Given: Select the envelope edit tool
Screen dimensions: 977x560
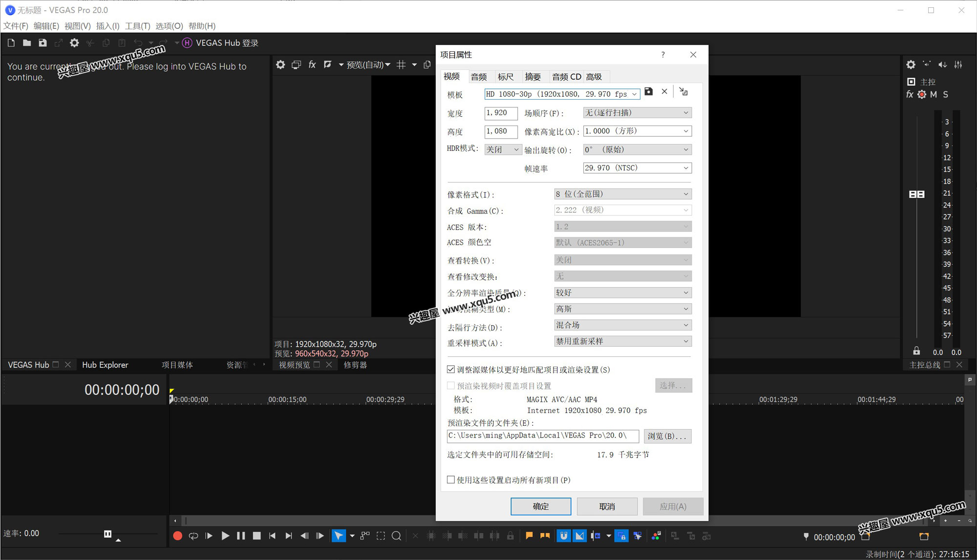Looking at the screenshot, I should pos(365,536).
